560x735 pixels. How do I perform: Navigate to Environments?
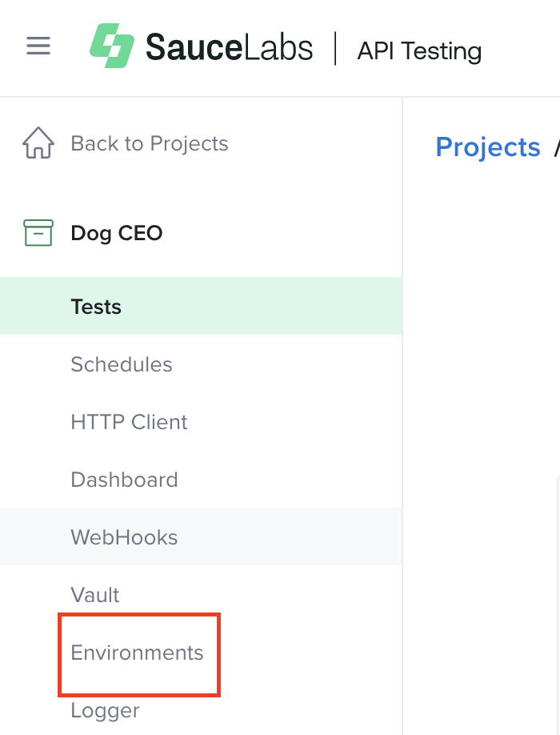pos(138,653)
